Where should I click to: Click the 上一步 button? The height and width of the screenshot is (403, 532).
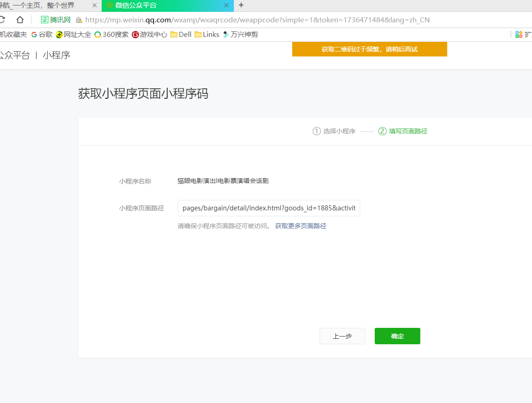coord(342,336)
